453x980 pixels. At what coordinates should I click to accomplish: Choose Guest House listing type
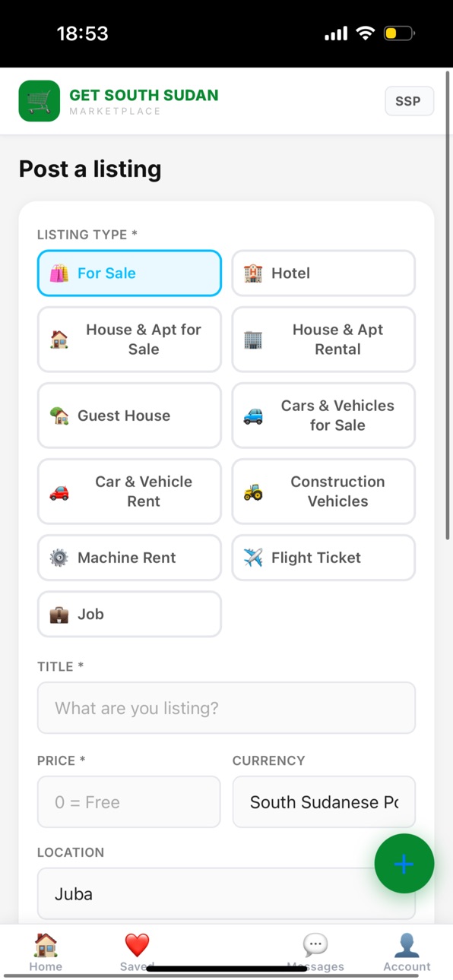pyautogui.click(x=129, y=416)
